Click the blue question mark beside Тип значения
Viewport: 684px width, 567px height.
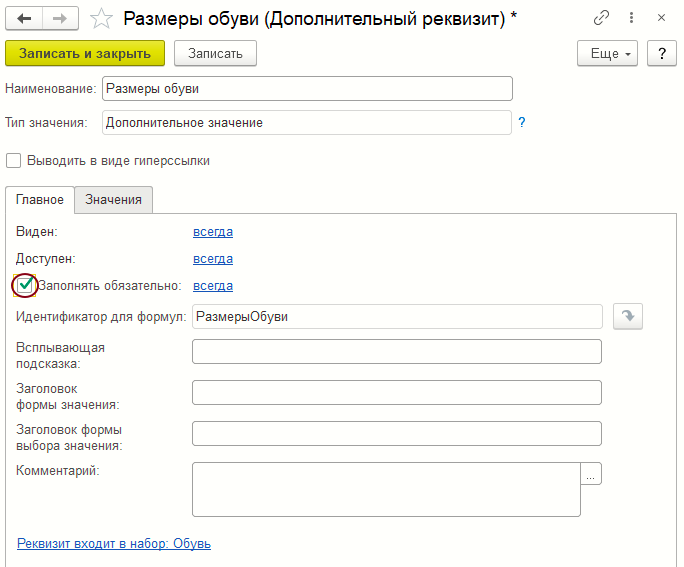pos(522,122)
